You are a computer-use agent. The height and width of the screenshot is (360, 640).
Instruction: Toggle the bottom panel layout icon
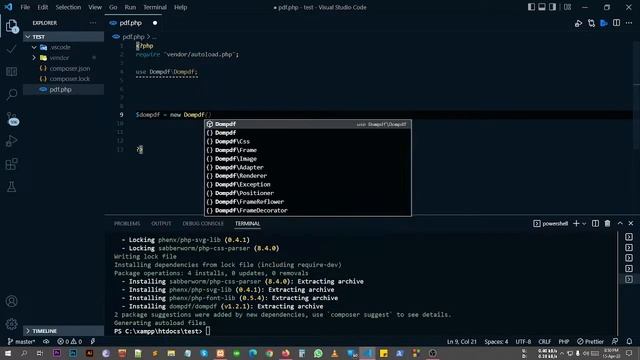[x=542, y=7]
